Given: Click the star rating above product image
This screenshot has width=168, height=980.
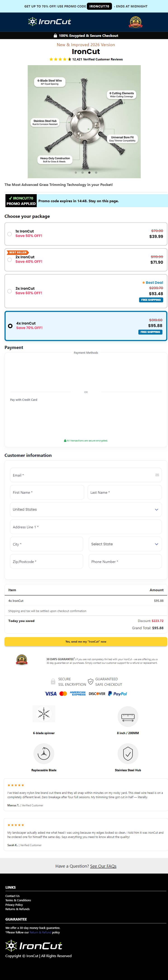Looking at the screenshot, I should [60, 59].
